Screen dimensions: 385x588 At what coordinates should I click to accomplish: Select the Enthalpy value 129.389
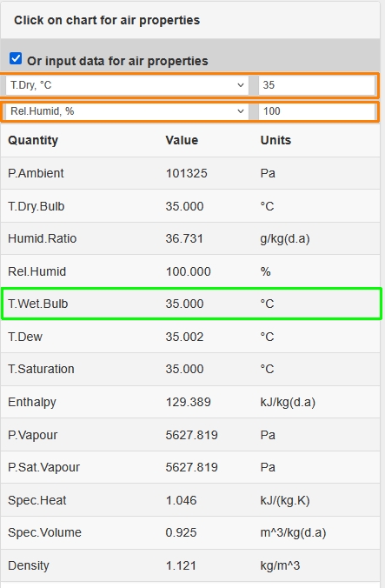tap(188, 402)
